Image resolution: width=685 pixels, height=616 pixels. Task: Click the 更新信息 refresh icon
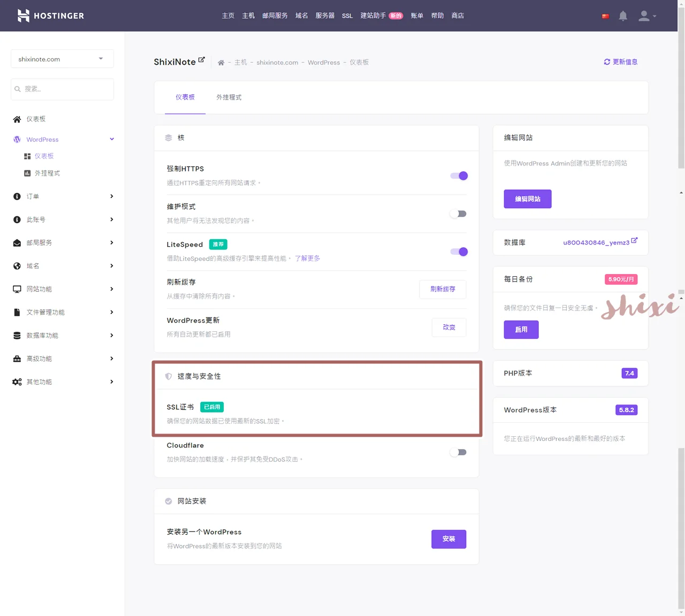[607, 62]
